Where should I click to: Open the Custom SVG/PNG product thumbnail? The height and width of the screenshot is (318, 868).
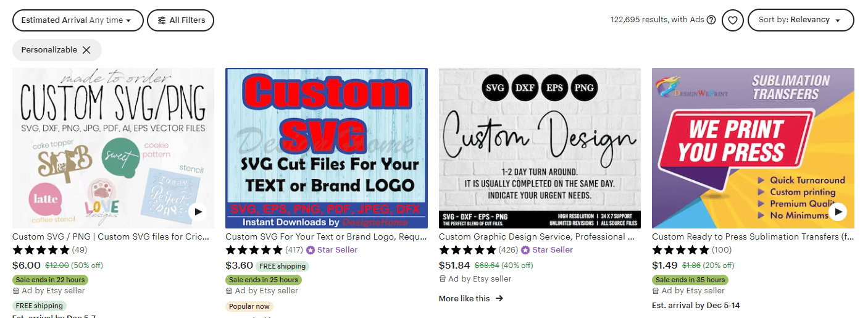point(114,148)
